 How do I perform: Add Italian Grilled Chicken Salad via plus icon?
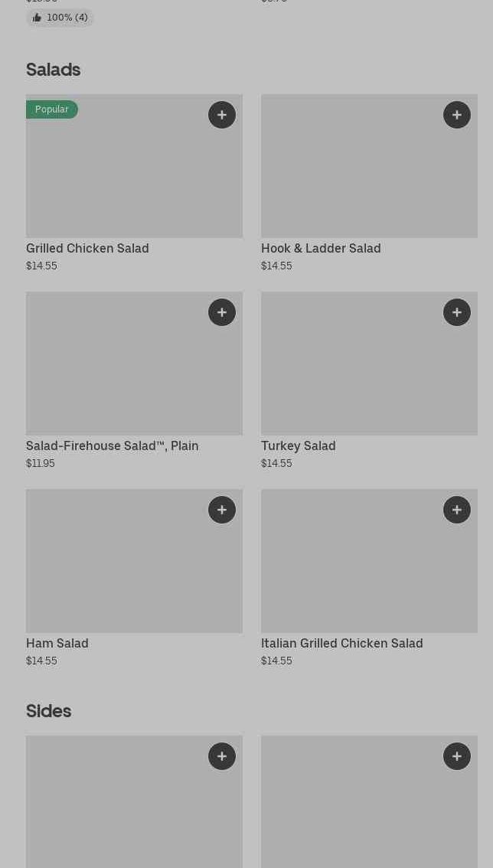(457, 509)
